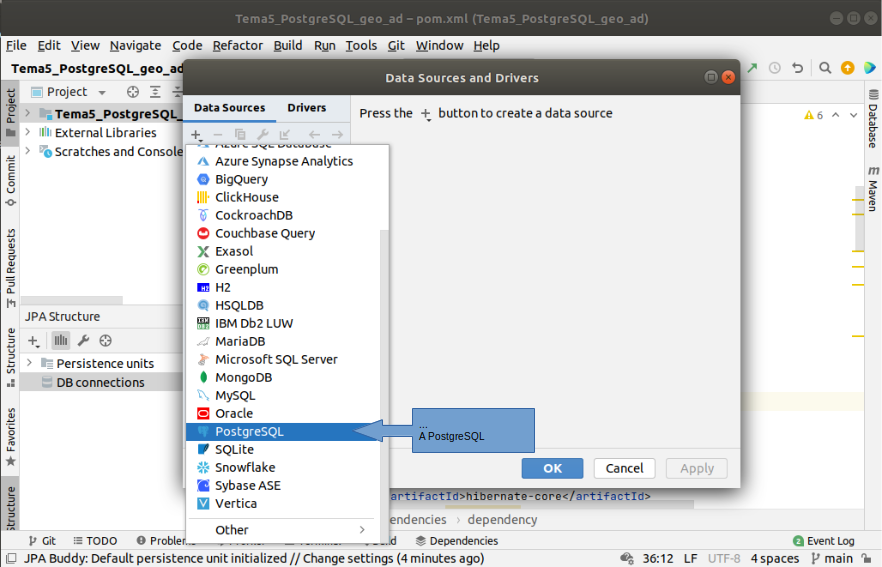Screen dimensions: 882x567
Task: Choose MySQL in the data source list
Action: click(284, 395)
